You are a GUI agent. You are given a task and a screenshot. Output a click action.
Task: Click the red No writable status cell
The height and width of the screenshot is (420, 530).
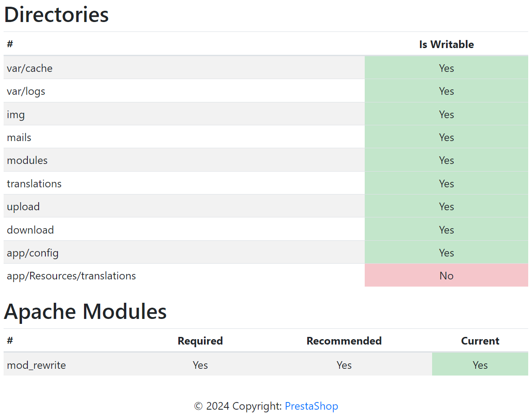coord(446,276)
